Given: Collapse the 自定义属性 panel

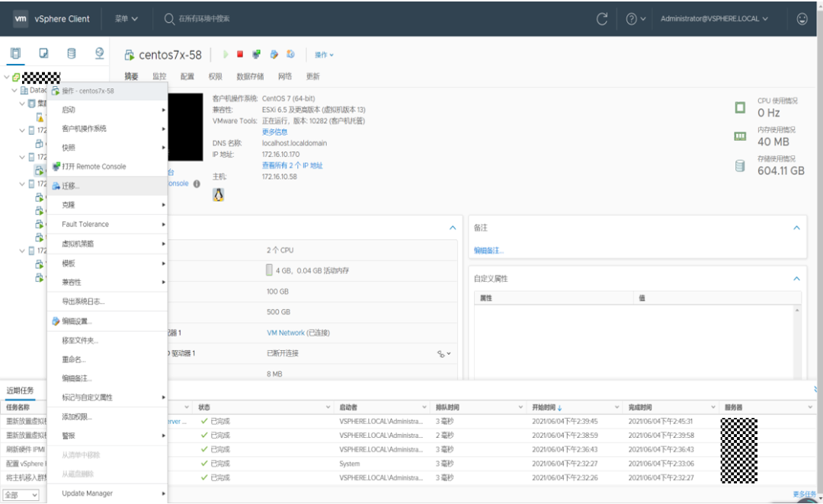Looking at the screenshot, I should pyautogui.click(x=796, y=279).
